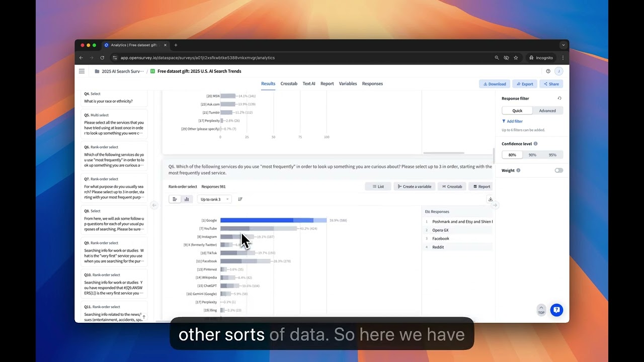The image size is (644, 362).
Task: Switch to the Results tab
Action: [268, 83]
